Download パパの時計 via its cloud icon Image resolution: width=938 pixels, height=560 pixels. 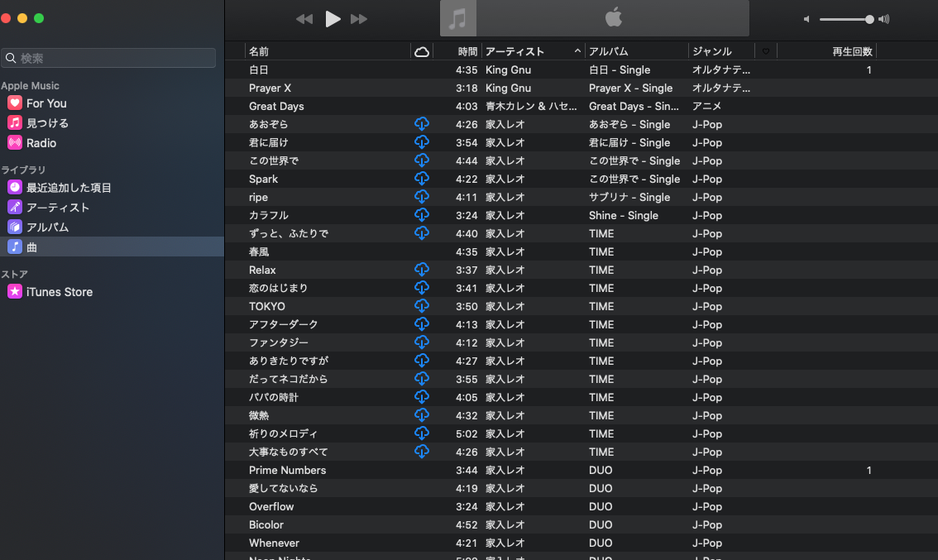click(422, 397)
